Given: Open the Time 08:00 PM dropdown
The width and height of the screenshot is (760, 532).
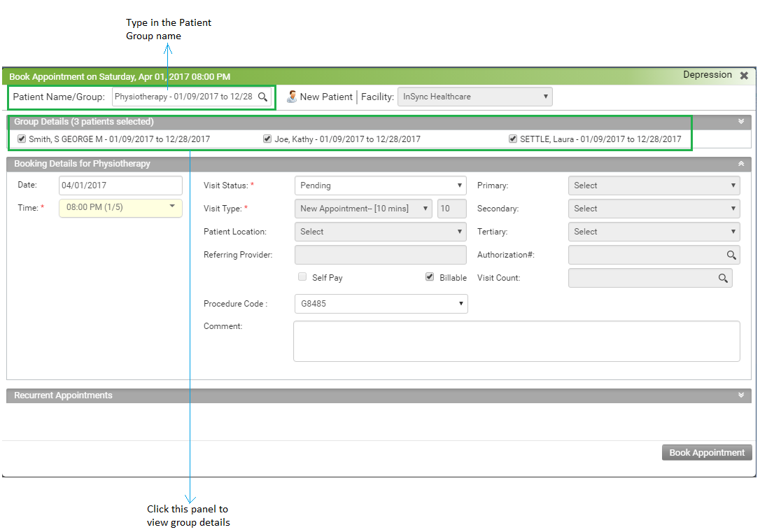Looking at the screenshot, I should coord(120,207).
